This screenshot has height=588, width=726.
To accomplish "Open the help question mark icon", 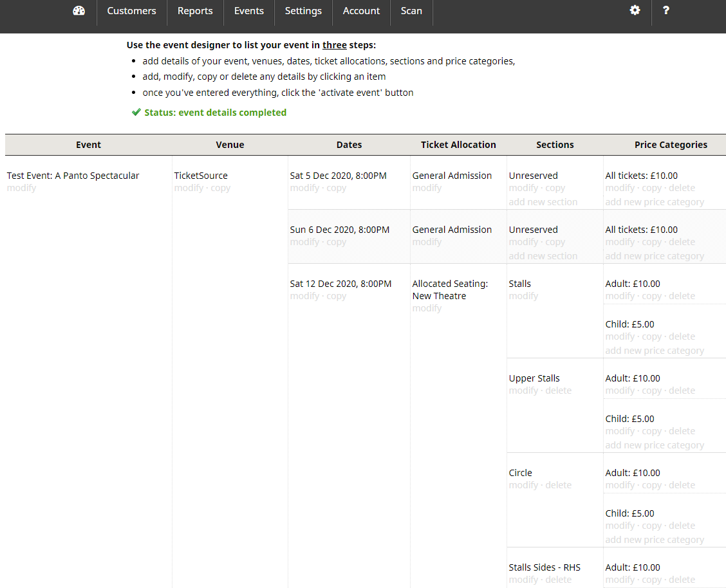I will click(x=665, y=10).
